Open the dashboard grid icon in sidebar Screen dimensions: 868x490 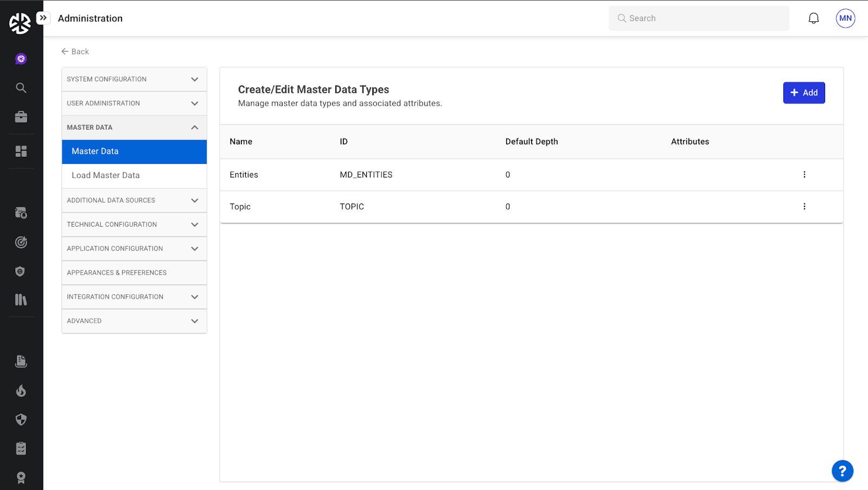pyautogui.click(x=21, y=151)
